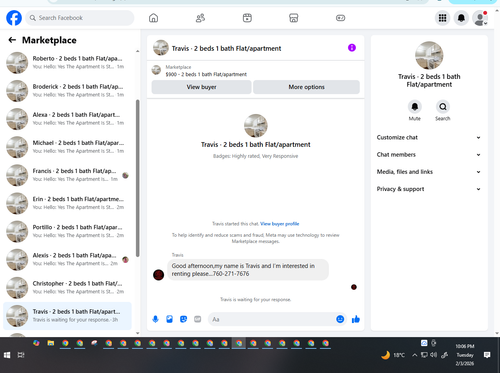The image size is (500, 373).
Task: Expand Customize chat section
Action: pos(429,137)
